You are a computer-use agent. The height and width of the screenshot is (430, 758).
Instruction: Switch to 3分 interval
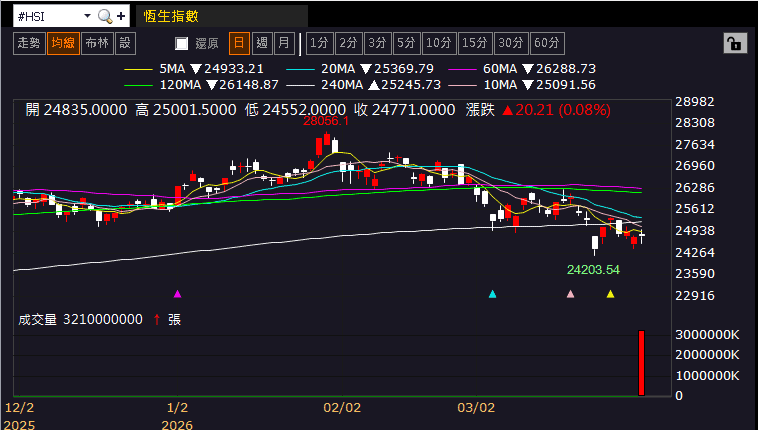(378, 43)
